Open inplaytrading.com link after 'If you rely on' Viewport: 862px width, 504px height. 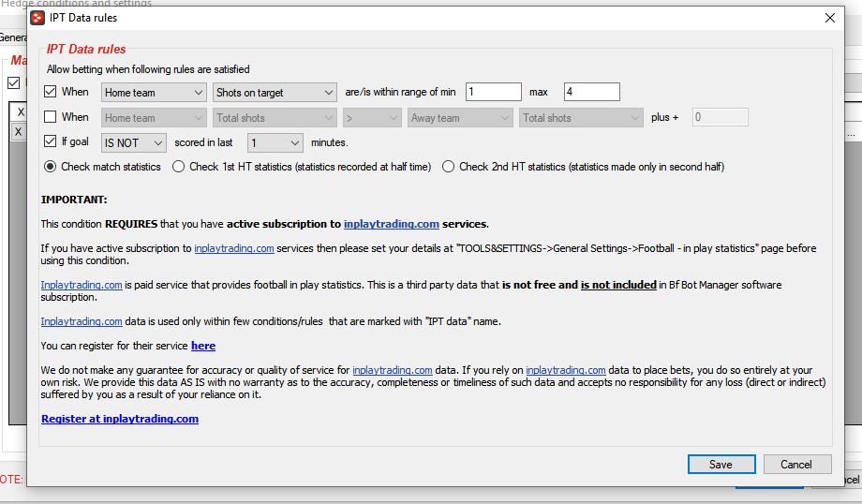point(566,370)
